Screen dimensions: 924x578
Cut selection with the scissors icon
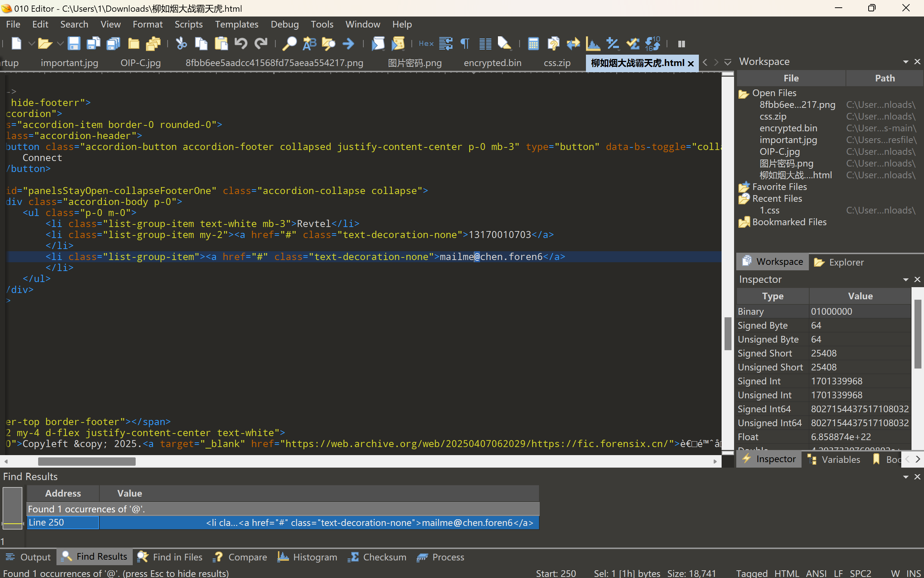(181, 44)
